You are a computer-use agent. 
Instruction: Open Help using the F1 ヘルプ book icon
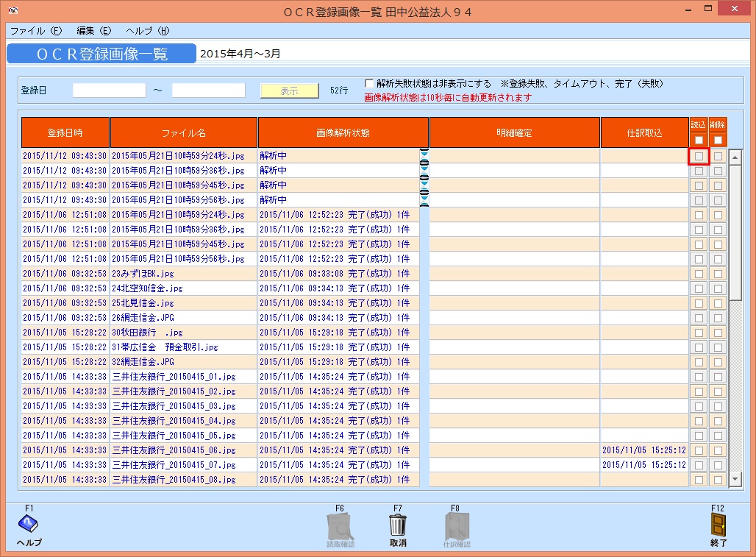26,525
